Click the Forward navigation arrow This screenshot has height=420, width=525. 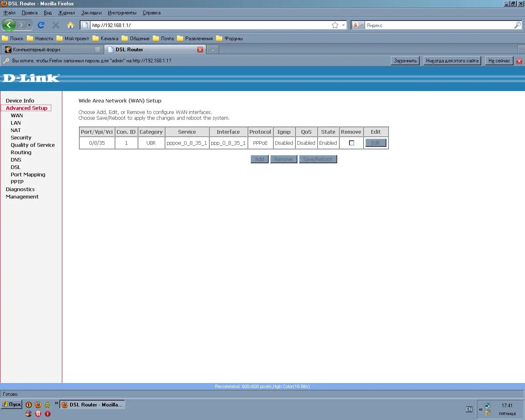(21, 25)
